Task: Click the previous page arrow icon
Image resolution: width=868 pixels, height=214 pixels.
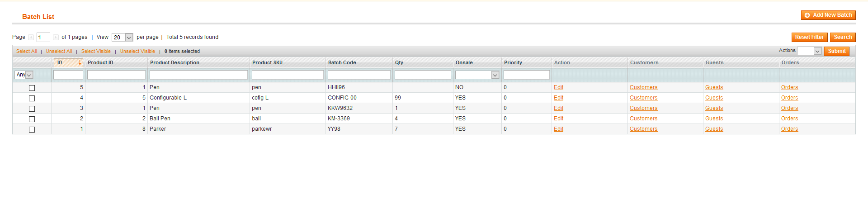Action: click(x=31, y=38)
